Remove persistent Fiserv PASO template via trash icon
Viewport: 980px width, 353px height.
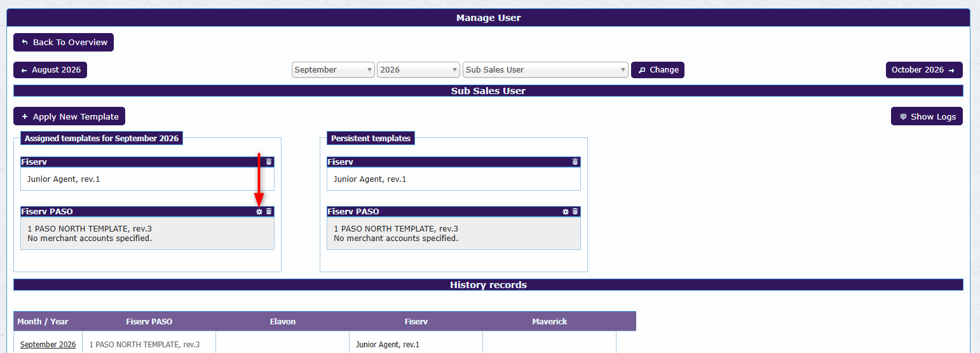[x=575, y=212]
